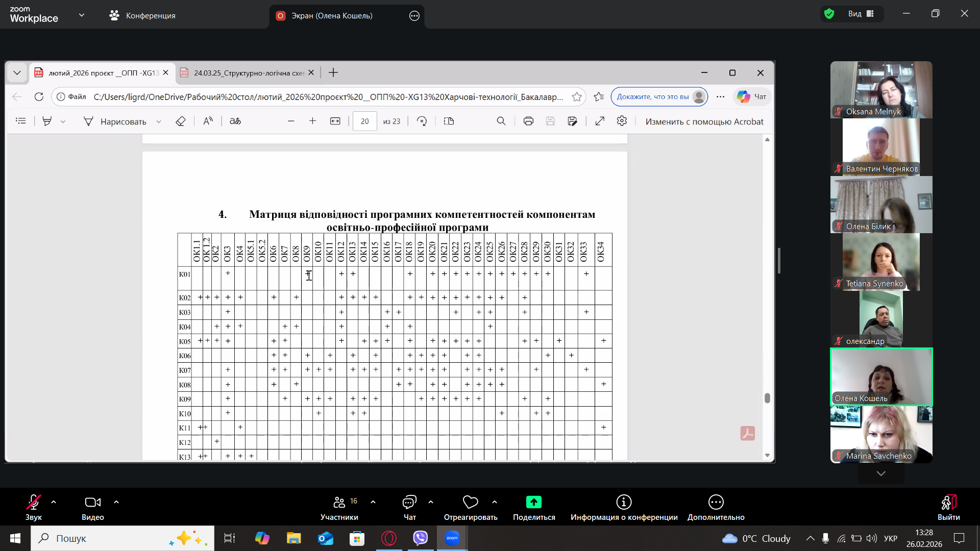Toggle the system tray microphone icon
980x551 pixels.
coord(825,538)
